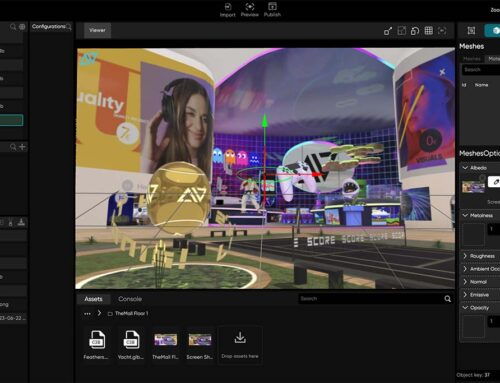
Task: Click the magnifier icon in top-left panel
Action: pyautogui.click(x=13, y=27)
